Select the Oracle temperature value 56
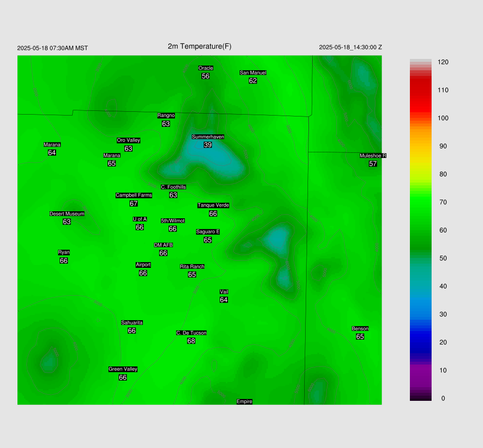This screenshot has height=448, width=483. [x=206, y=76]
